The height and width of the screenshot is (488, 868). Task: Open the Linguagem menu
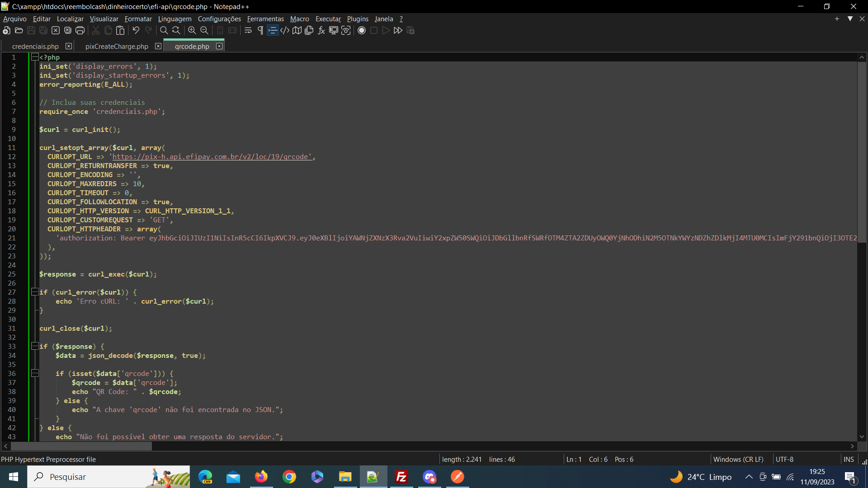(175, 19)
